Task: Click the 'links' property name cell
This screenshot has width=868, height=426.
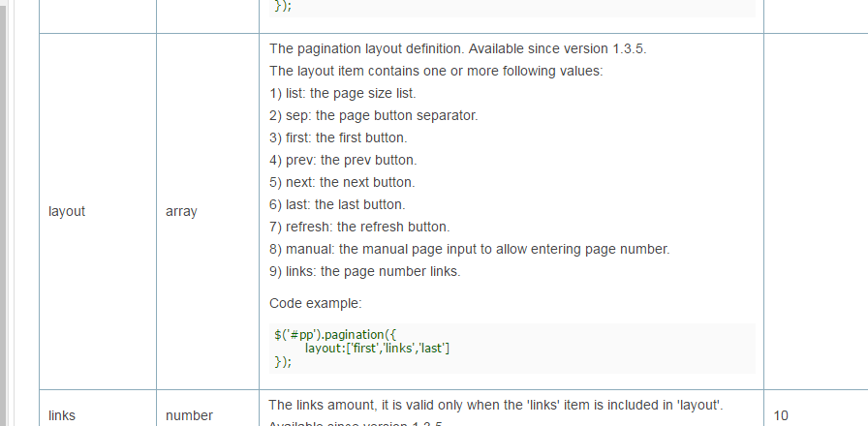Action: (62, 415)
